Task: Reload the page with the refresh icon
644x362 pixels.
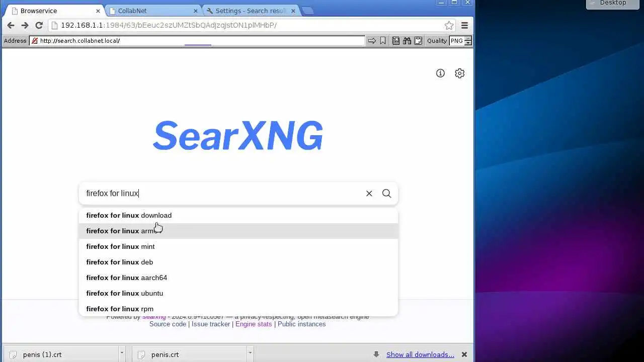Action: 39,25
